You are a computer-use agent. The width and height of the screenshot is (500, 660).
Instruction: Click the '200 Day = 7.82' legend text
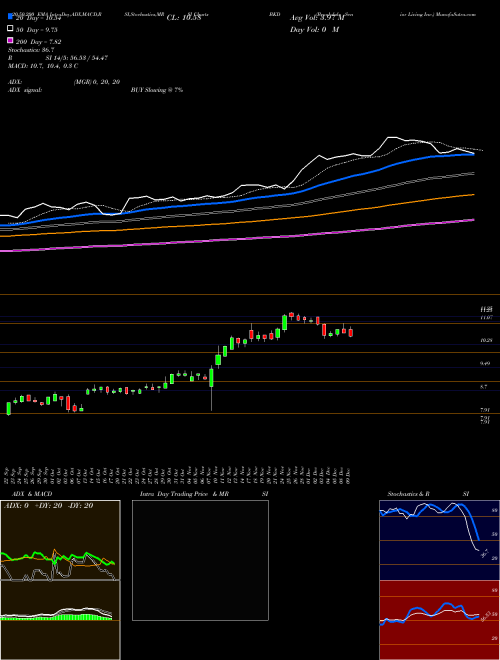click(39, 42)
